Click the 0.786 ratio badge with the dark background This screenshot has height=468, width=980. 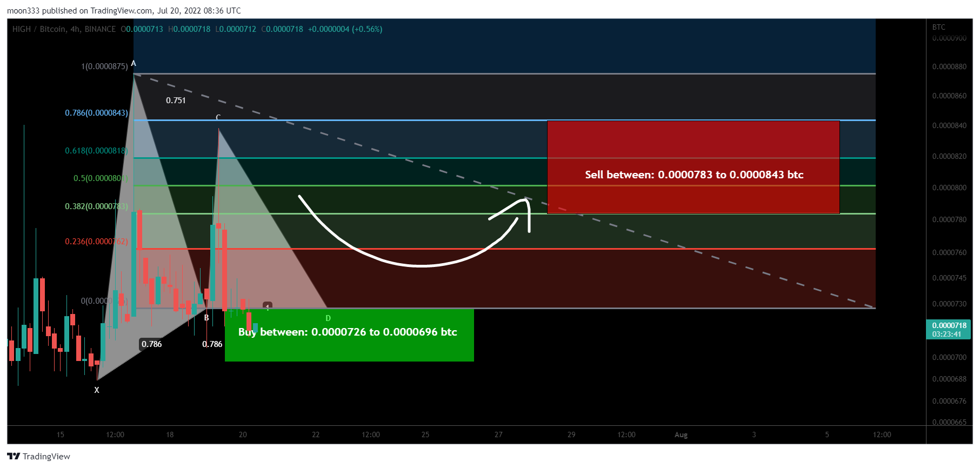pyautogui.click(x=151, y=344)
